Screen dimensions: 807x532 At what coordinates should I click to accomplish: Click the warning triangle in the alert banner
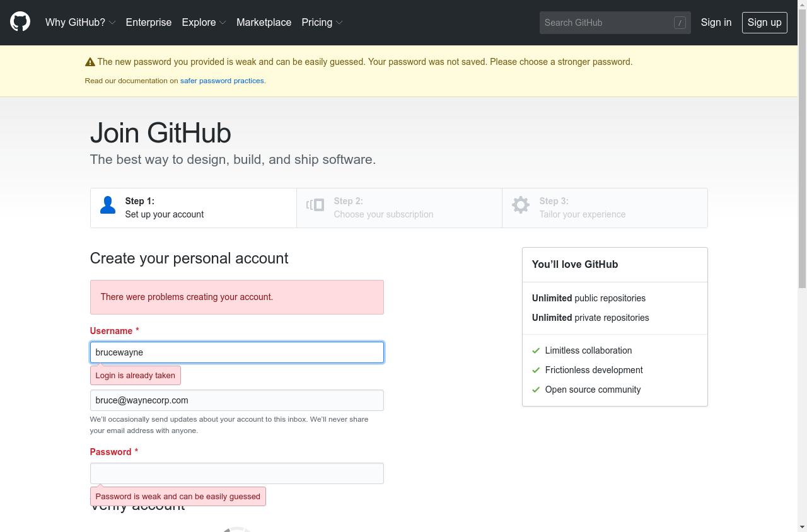coord(90,61)
